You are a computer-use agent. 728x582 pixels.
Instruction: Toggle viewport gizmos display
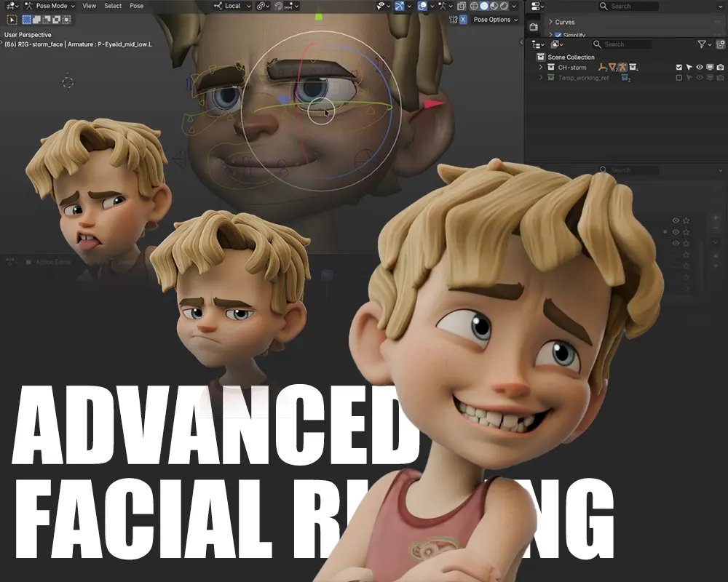tap(400, 6)
